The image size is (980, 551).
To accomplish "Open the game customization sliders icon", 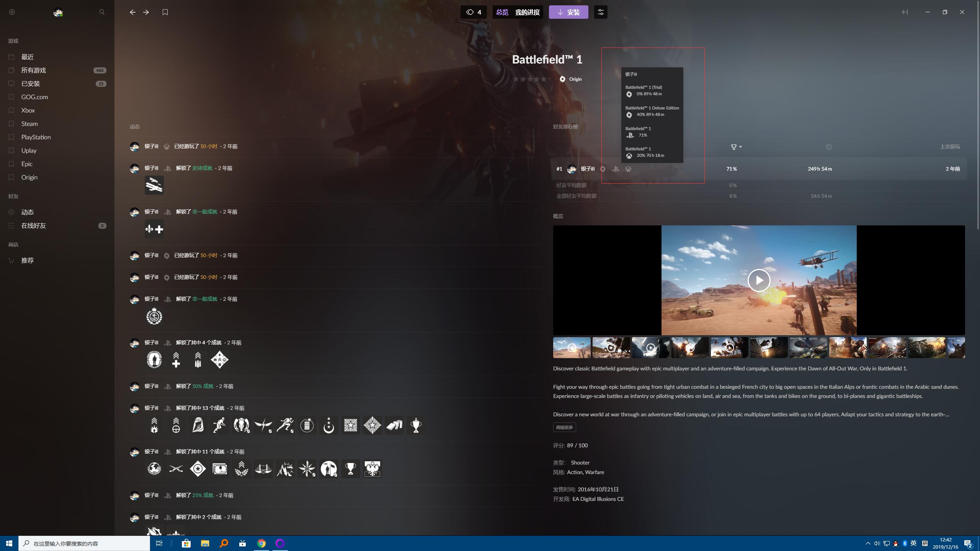I will tap(601, 12).
